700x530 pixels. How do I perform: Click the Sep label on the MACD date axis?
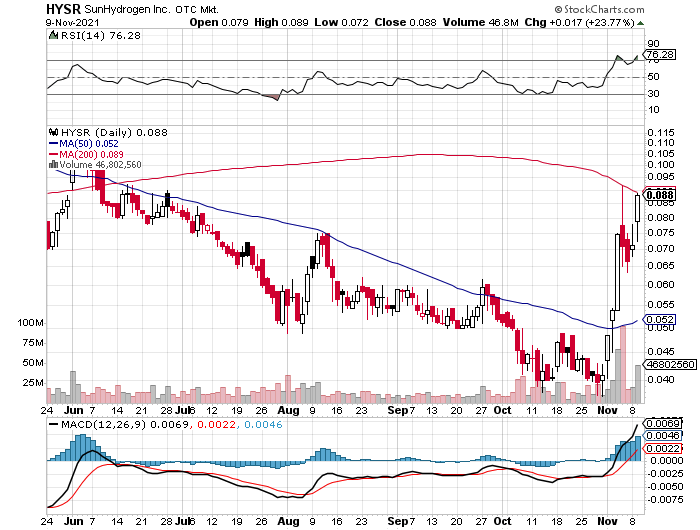pos(398,521)
